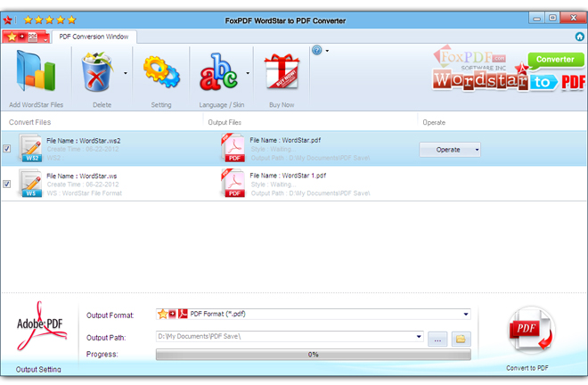Expand the help icon dropdown arrow
Viewport: 588px width, 385px height.
[x=327, y=51]
